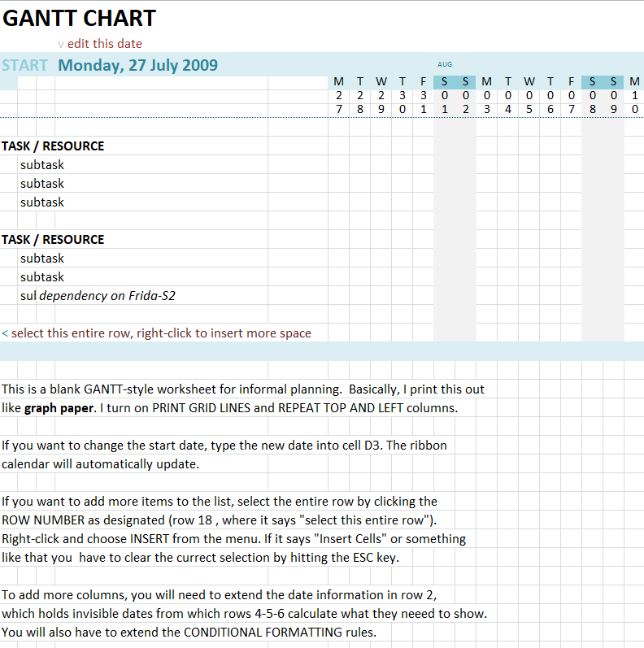Select the GANTT CHART title cell

[79, 18]
